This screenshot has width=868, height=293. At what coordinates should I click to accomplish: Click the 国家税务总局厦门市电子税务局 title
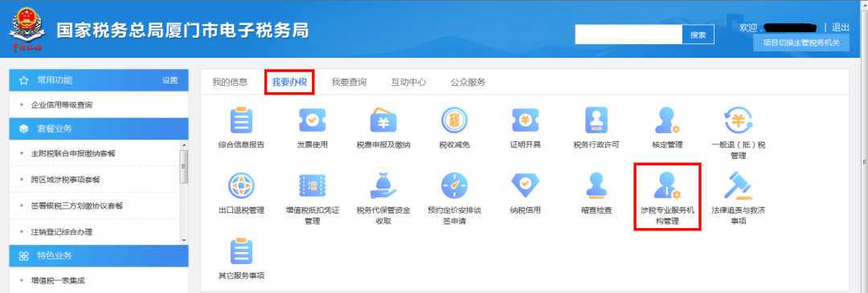182,30
